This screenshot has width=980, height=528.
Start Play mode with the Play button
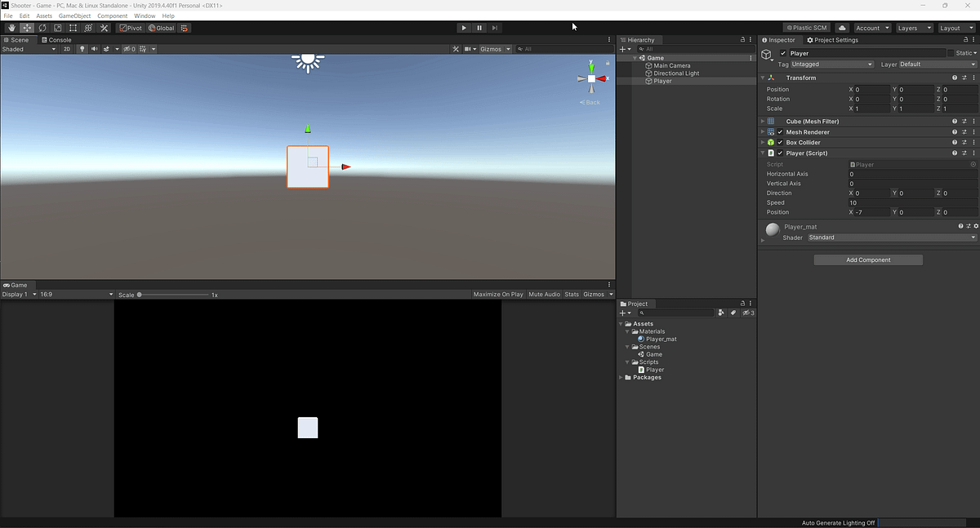pos(464,28)
